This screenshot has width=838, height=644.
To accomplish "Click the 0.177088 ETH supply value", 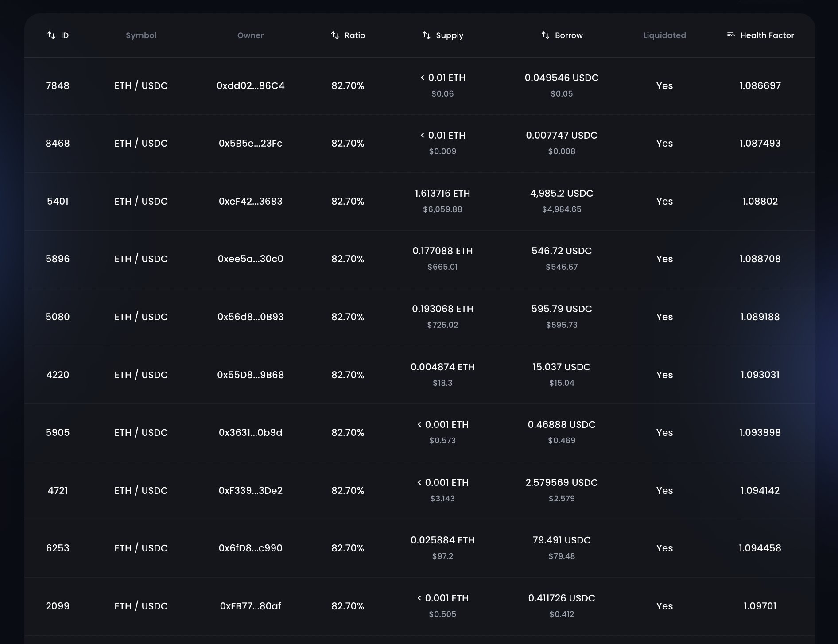I will (442, 251).
